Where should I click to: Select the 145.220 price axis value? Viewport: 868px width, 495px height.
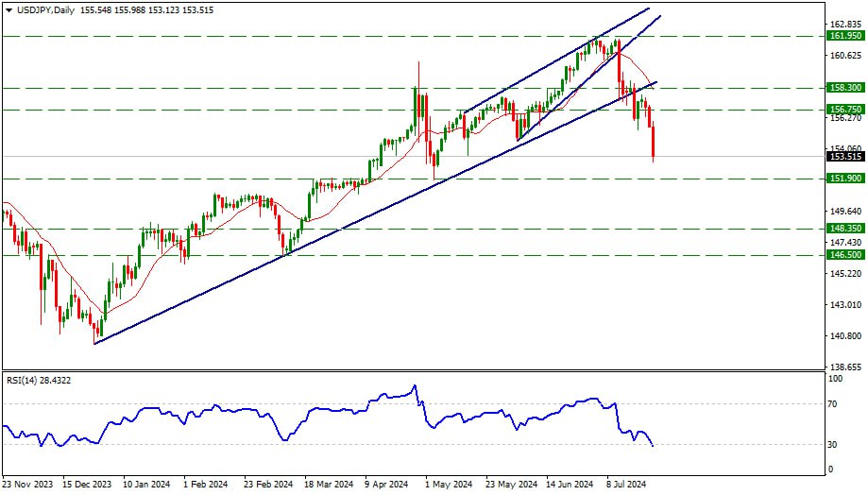pos(846,274)
